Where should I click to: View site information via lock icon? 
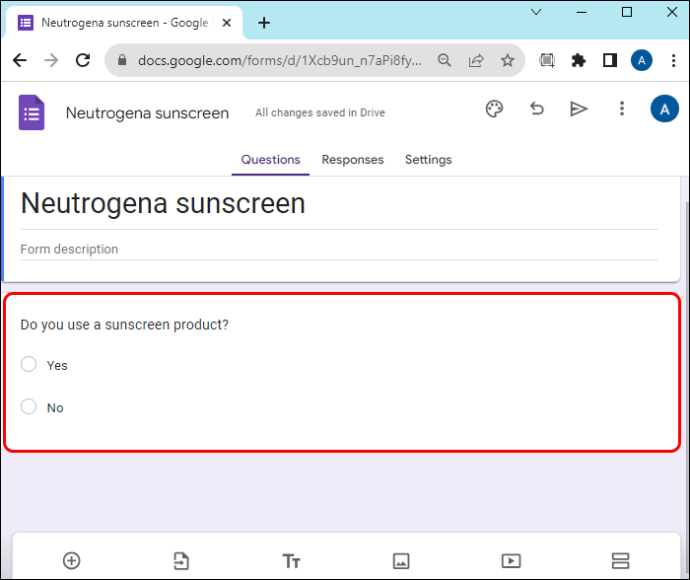(122, 60)
